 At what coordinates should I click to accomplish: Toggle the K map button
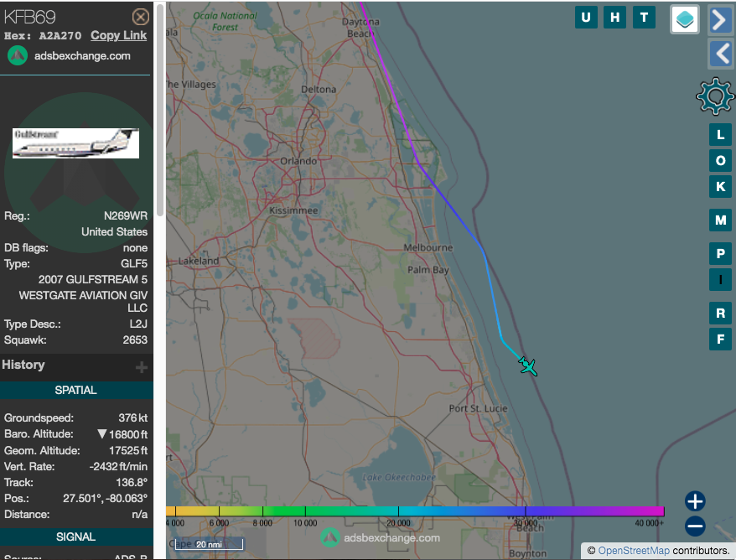[721, 186]
